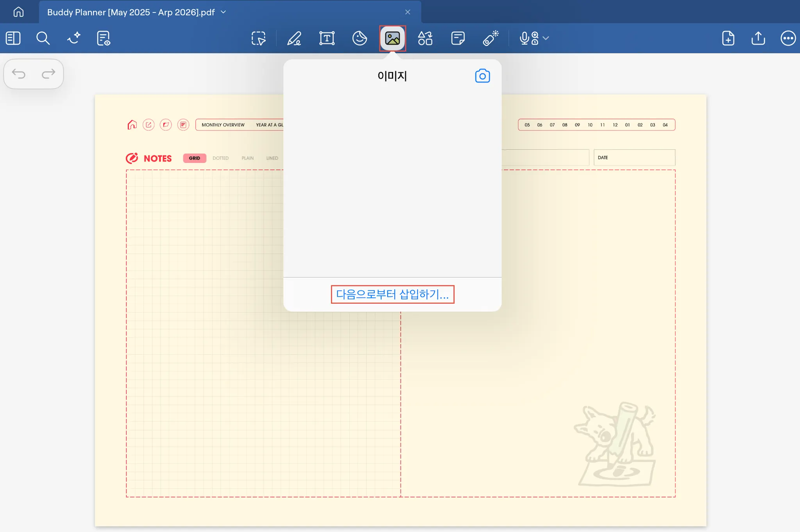
Task: Toggle the sidebar panel view
Action: 13,38
